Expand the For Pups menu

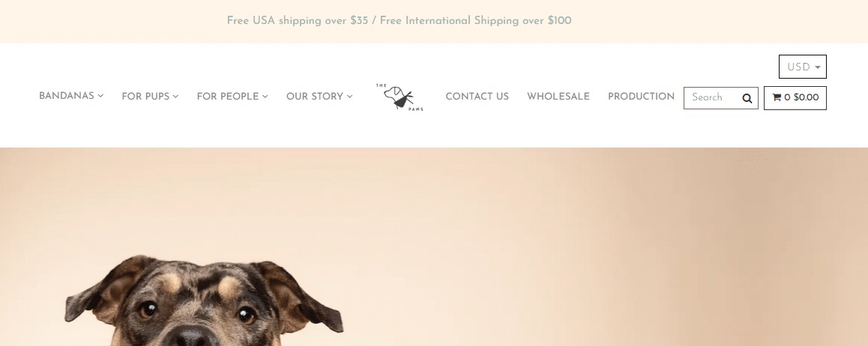150,96
